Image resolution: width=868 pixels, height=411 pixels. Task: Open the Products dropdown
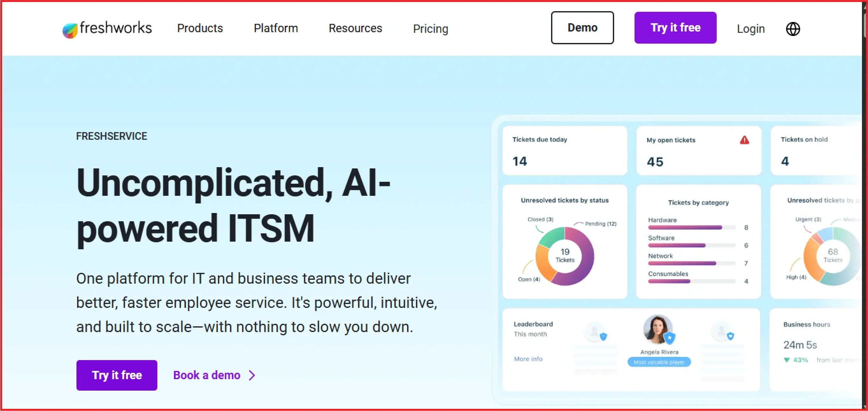(200, 28)
